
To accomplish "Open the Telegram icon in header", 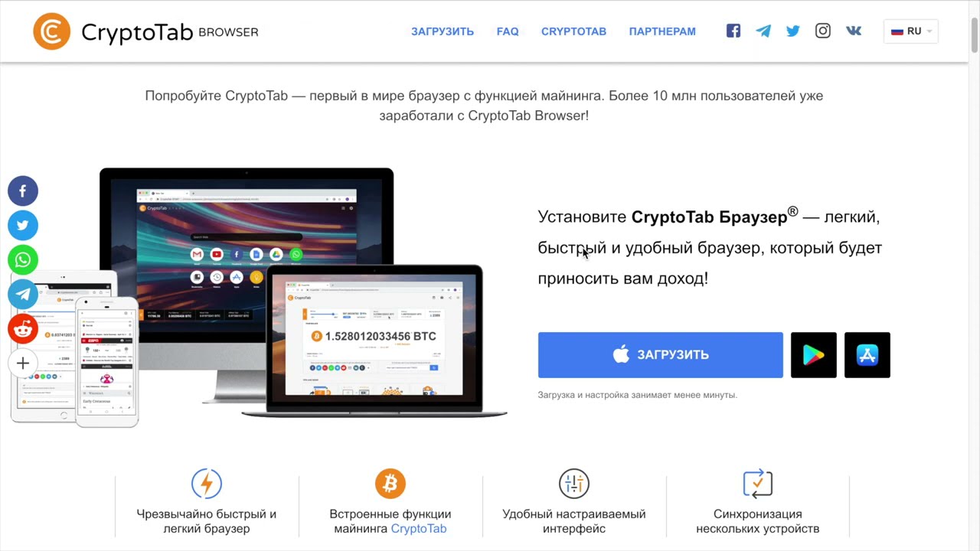I will tap(763, 31).
